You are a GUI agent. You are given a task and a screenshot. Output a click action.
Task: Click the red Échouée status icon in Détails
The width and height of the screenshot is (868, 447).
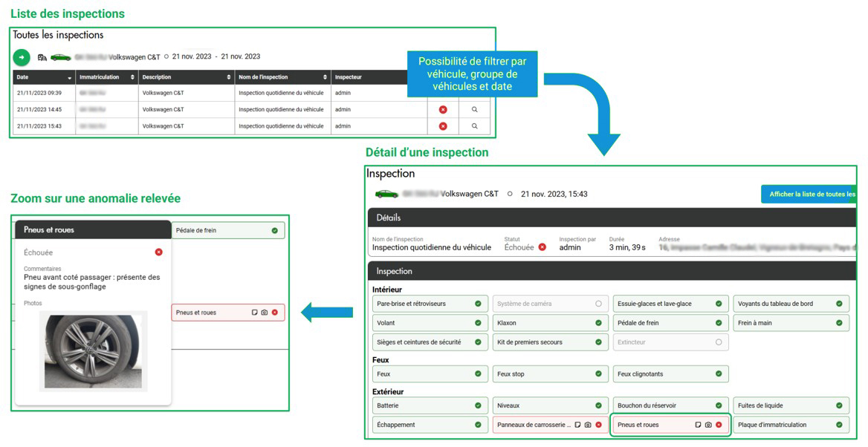point(542,247)
